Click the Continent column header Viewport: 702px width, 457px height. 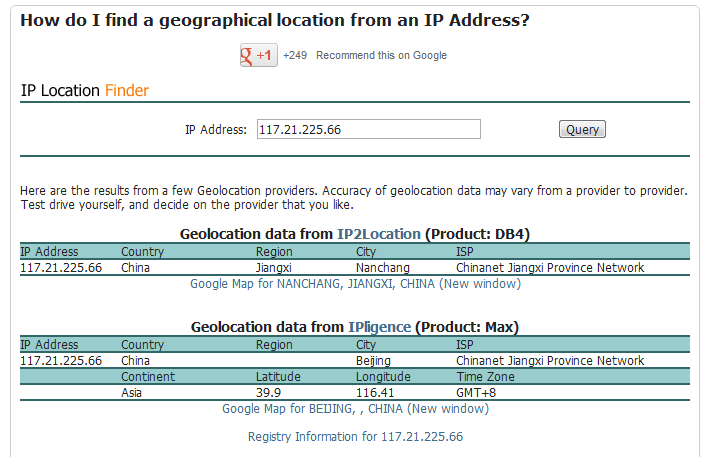pyautogui.click(x=148, y=376)
